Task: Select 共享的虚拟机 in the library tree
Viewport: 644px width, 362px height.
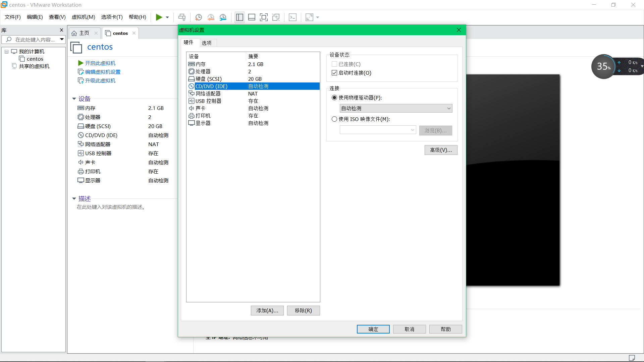Action: click(34, 66)
